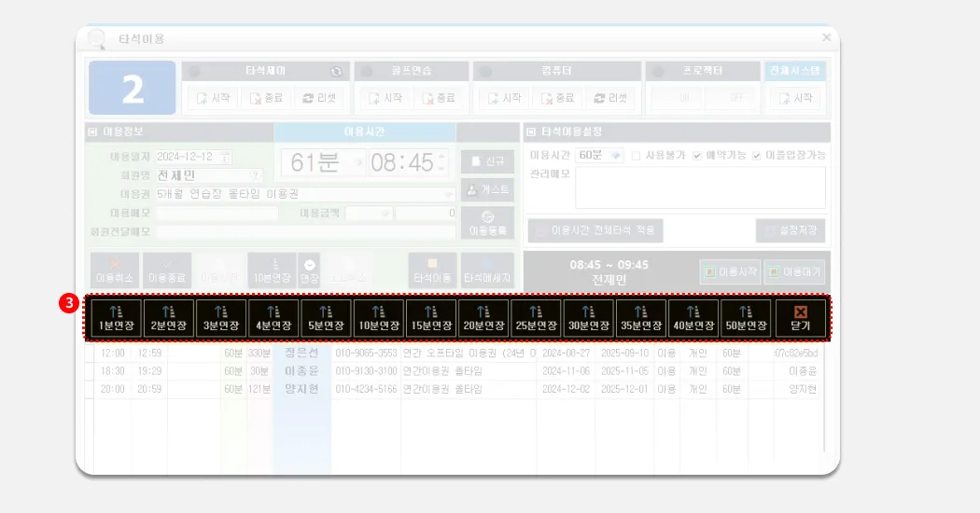
Task: Click the 타석메세지 button
Action: coord(487,270)
